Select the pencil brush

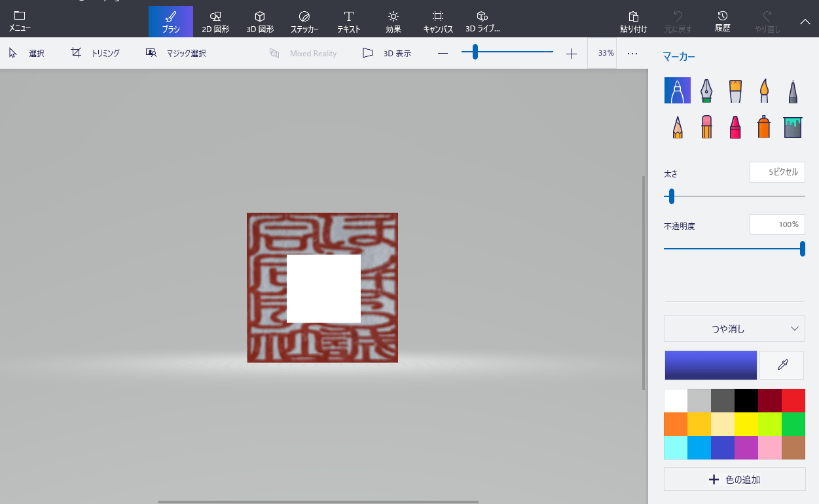click(678, 126)
